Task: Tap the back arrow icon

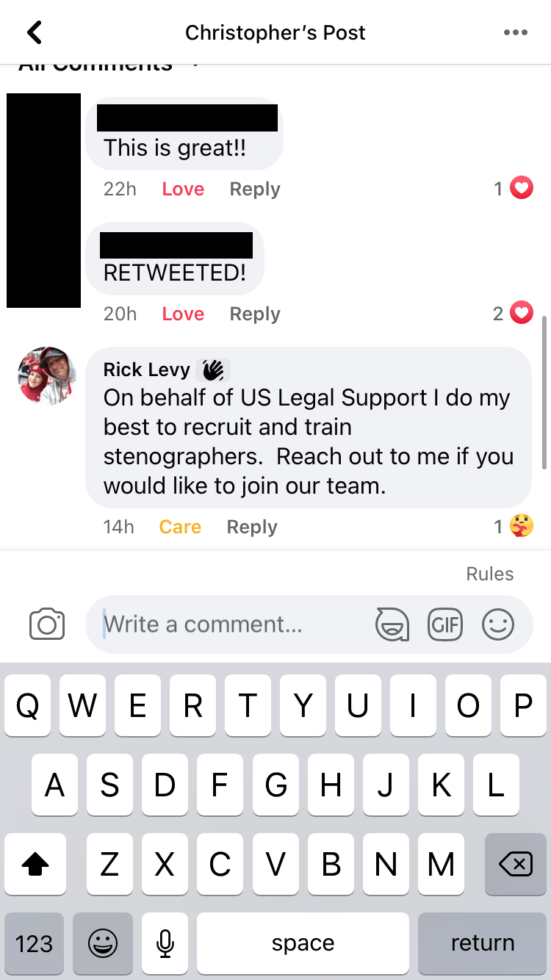Action: 35,32
